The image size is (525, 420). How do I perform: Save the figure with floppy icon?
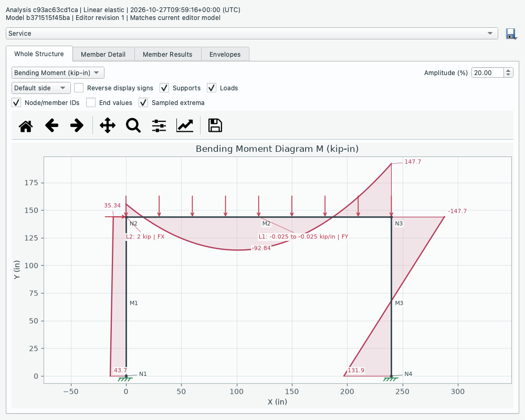215,125
